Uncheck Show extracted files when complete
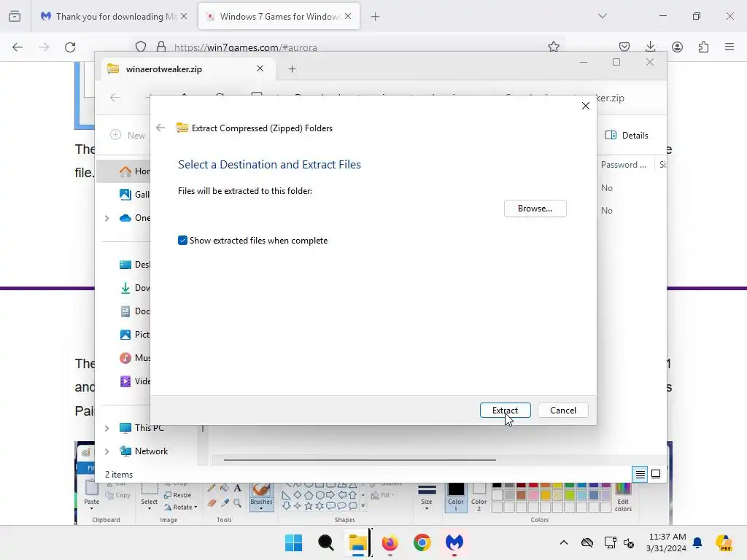 pyautogui.click(x=182, y=241)
